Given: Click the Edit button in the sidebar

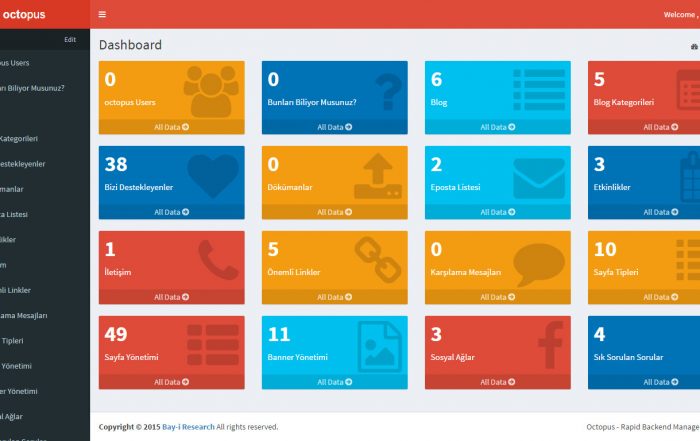Looking at the screenshot, I should point(69,39).
